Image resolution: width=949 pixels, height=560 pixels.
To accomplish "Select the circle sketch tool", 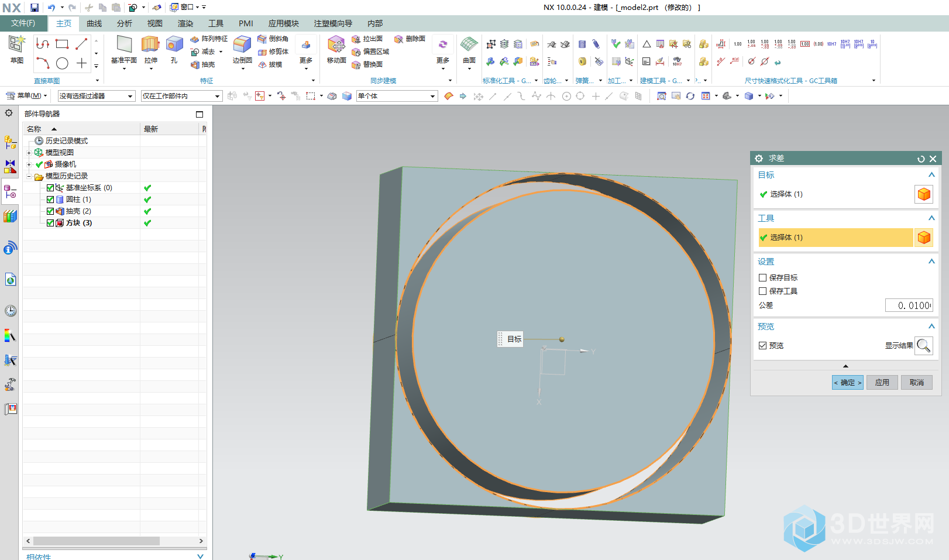I will (x=62, y=63).
